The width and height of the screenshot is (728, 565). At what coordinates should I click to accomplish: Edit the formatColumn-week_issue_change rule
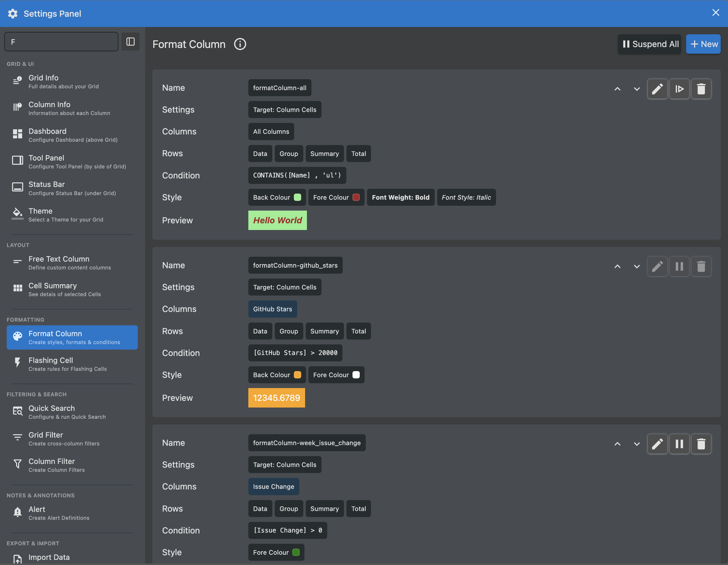(657, 444)
